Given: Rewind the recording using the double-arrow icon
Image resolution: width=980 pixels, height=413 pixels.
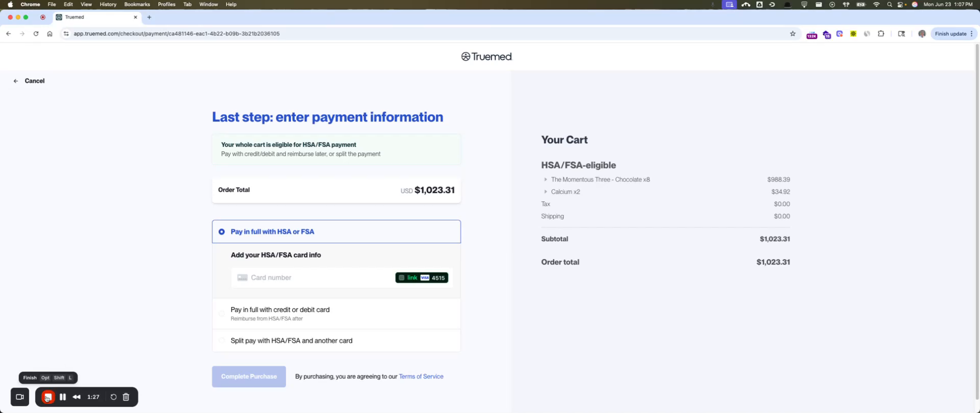Looking at the screenshot, I should click(77, 397).
